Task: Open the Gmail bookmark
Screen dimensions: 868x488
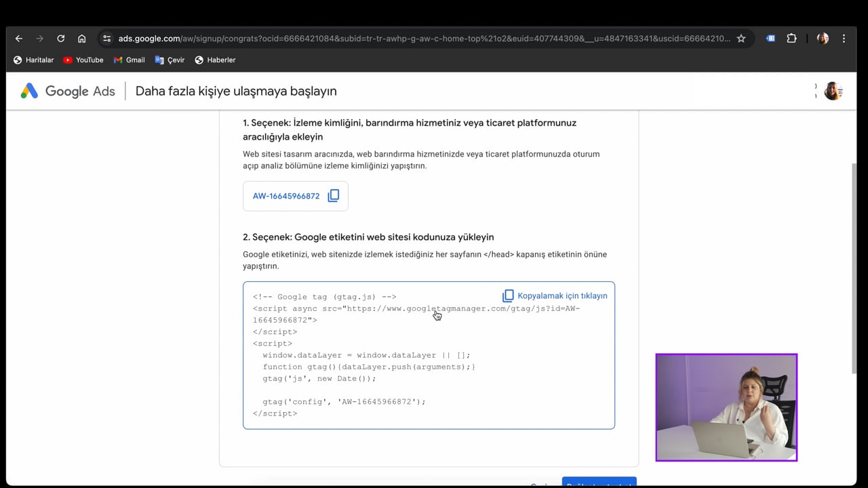Action: [x=129, y=60]
